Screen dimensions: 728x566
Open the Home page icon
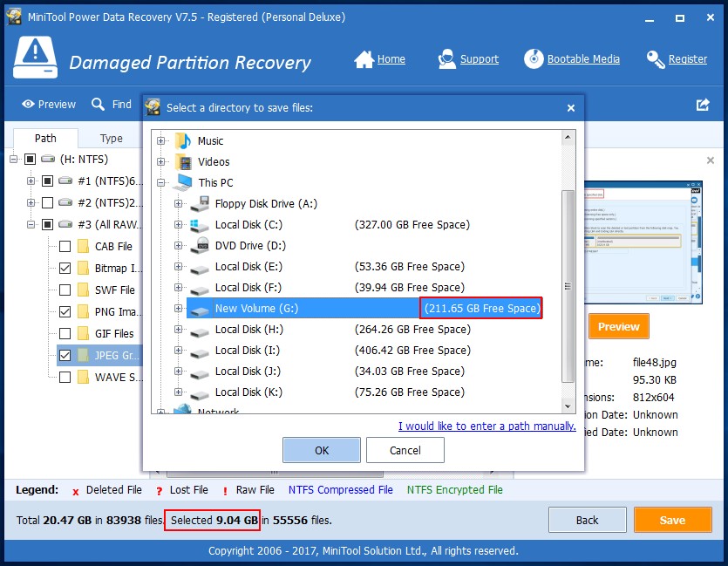(x=363, y=58)
